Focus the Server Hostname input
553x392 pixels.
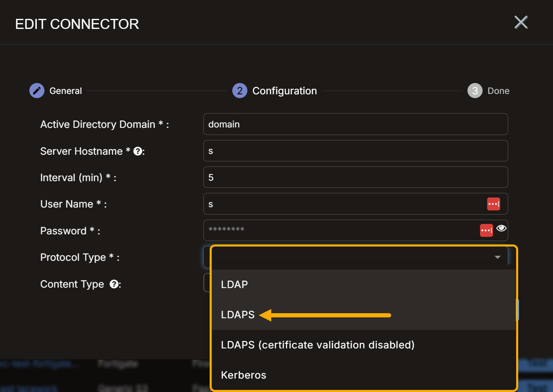pos(356,151)
